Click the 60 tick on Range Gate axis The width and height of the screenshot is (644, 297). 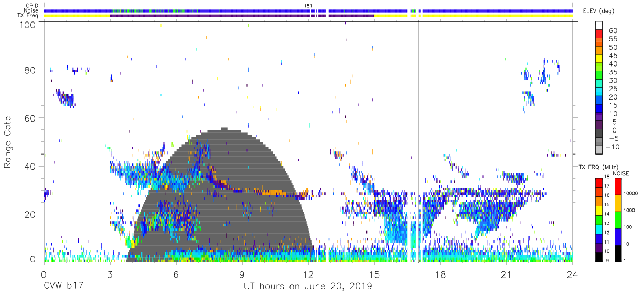(x=30, y=118)
